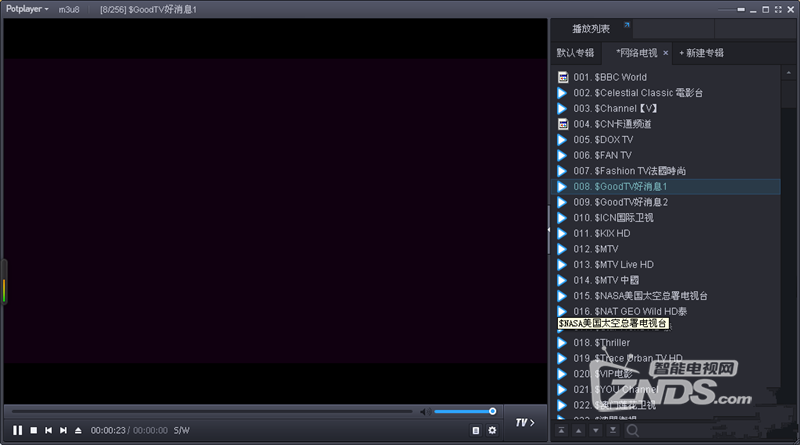Click the m3u8 format label in title bar

click(69, 9)
